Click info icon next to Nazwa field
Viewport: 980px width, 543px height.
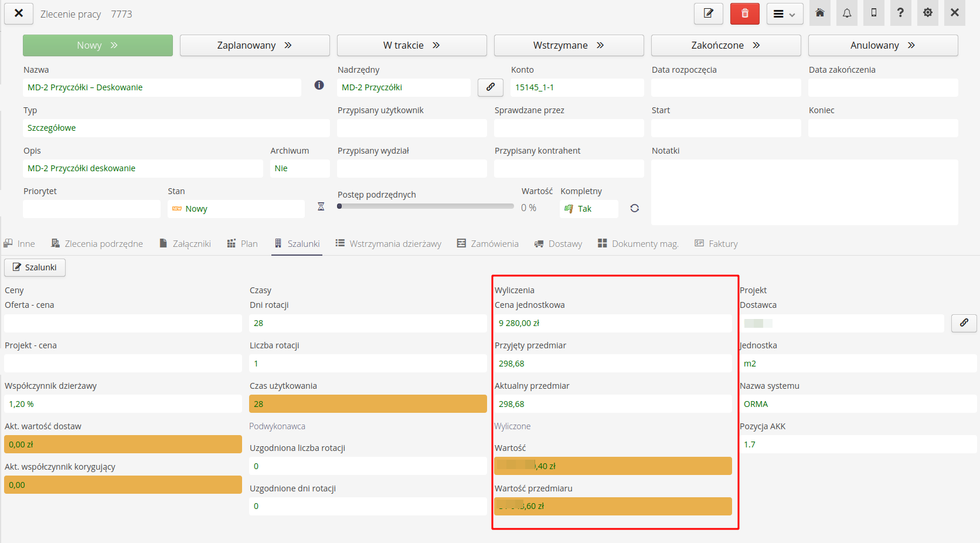319,86
